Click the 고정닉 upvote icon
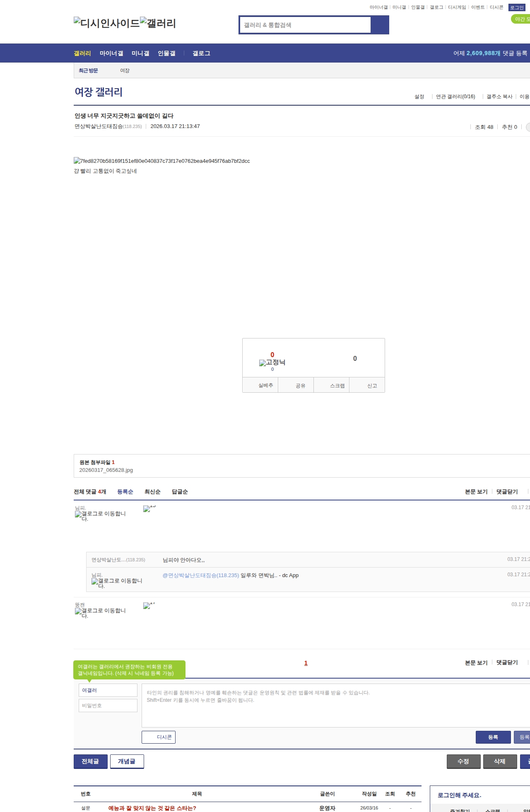530x812 pixels. [272, 362]
